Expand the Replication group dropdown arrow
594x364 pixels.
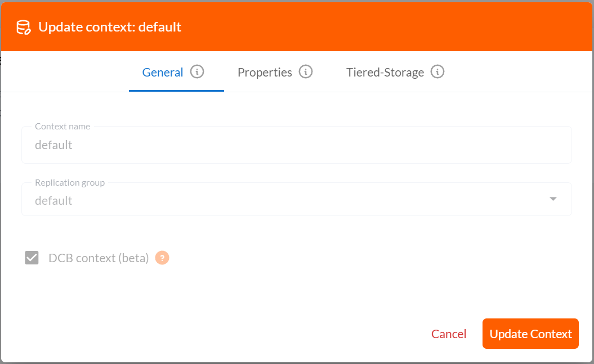(553, 199)
